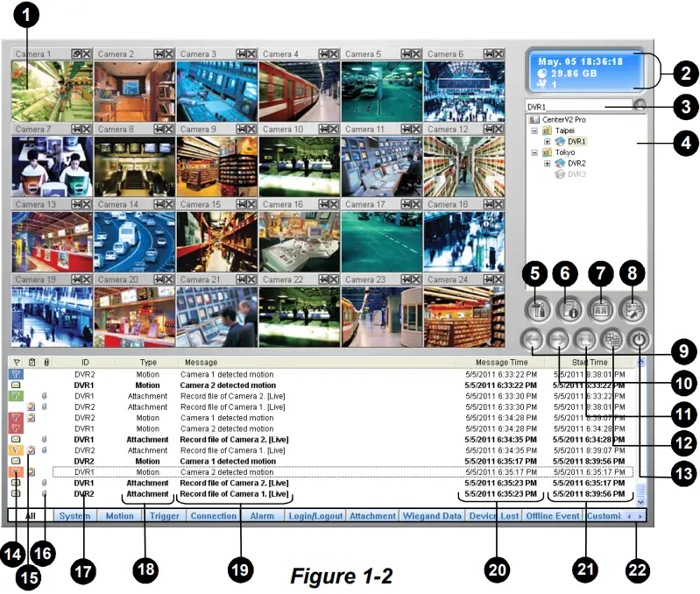Select the Camera 22 live view thumbnail
700x594 pixels.
300,317
